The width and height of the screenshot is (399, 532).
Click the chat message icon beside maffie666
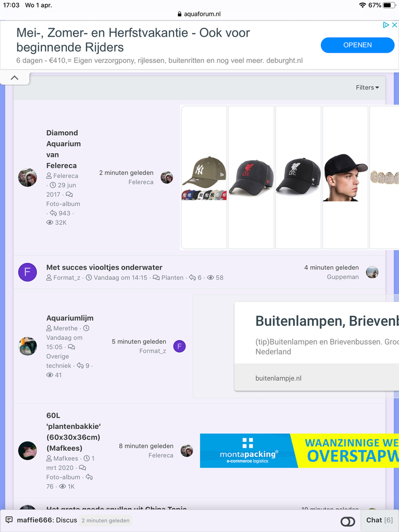point(9,520)
